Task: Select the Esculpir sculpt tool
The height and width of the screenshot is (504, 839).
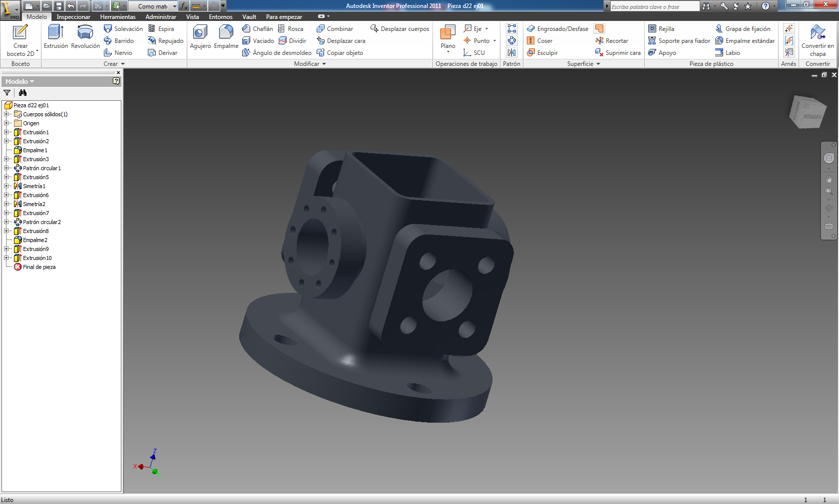Action: (x=542, y=53)
